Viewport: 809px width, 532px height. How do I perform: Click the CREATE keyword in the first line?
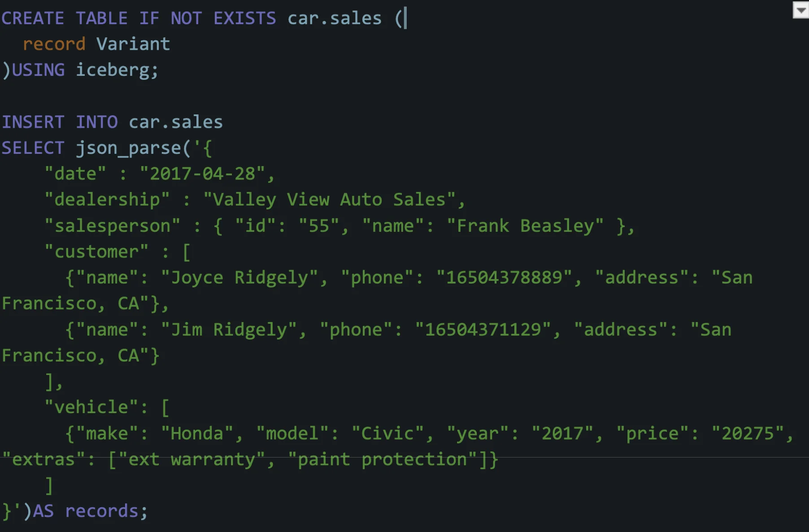[x=33, y=18]
